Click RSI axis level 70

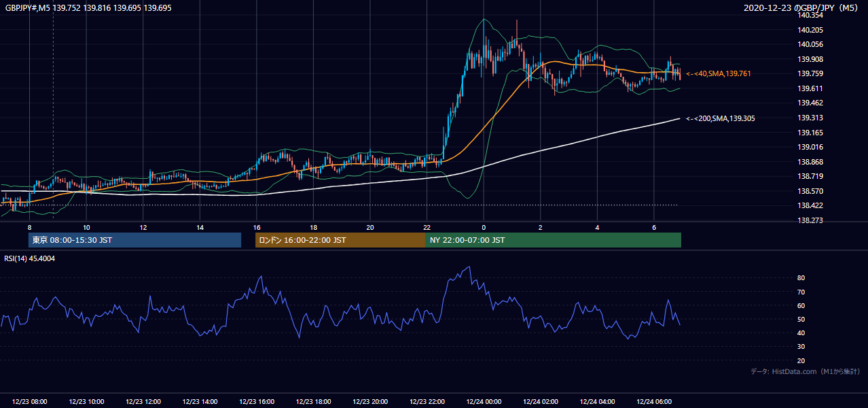coord(801,292)
